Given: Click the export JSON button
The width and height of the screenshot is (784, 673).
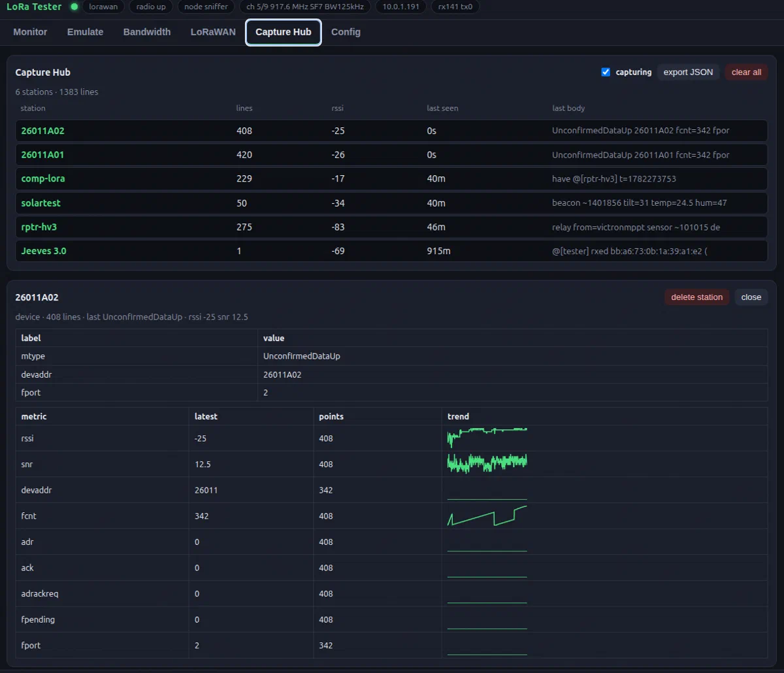Looking at the screenshot, I should tap(688, 72).
